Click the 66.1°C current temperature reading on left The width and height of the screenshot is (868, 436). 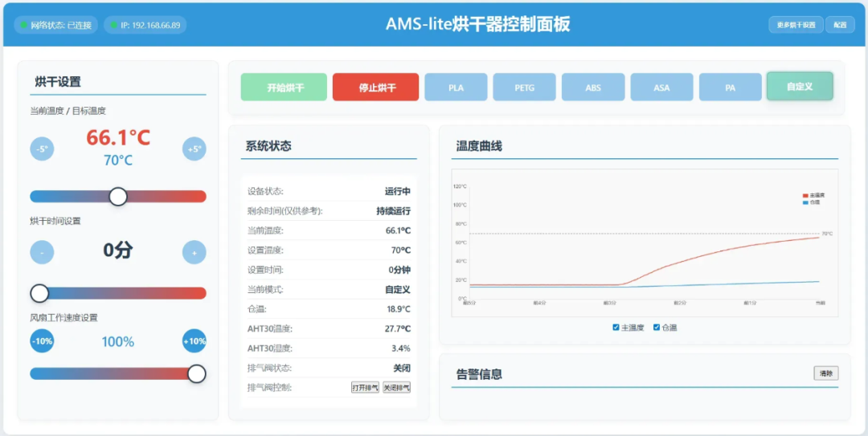point(118,137)
